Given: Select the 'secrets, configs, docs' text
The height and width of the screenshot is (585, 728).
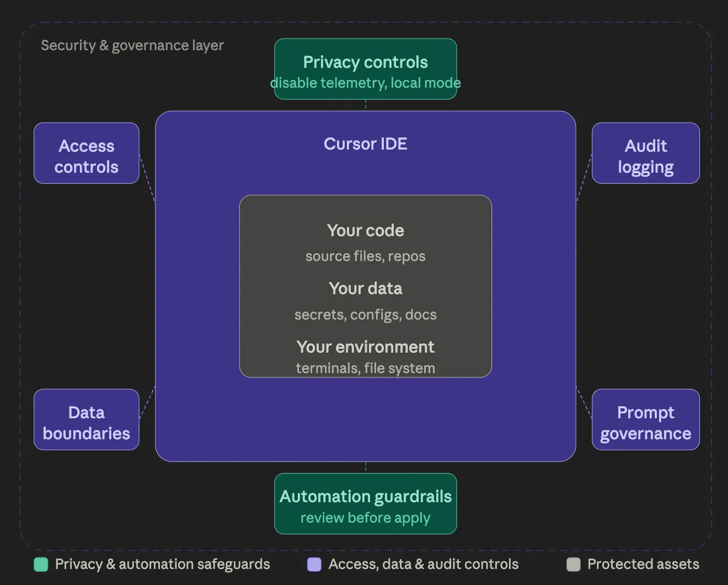Looking at the screenshot, I should click(x=366, y=315).
